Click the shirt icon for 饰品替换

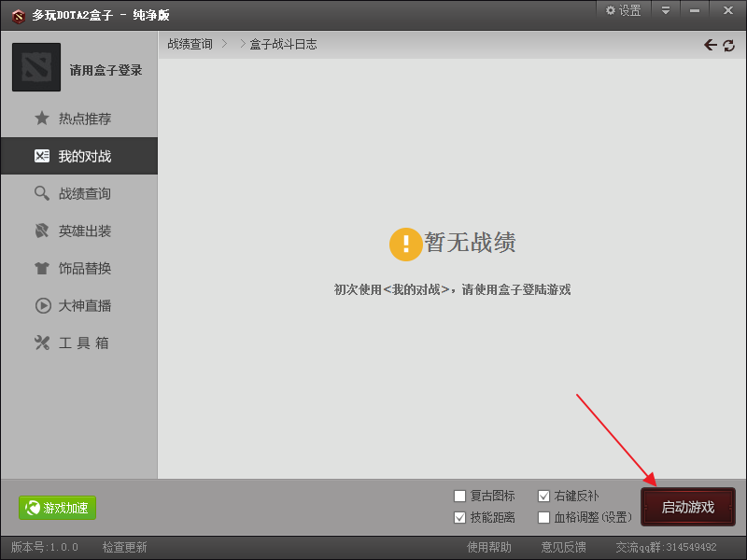tap(42, 268)
